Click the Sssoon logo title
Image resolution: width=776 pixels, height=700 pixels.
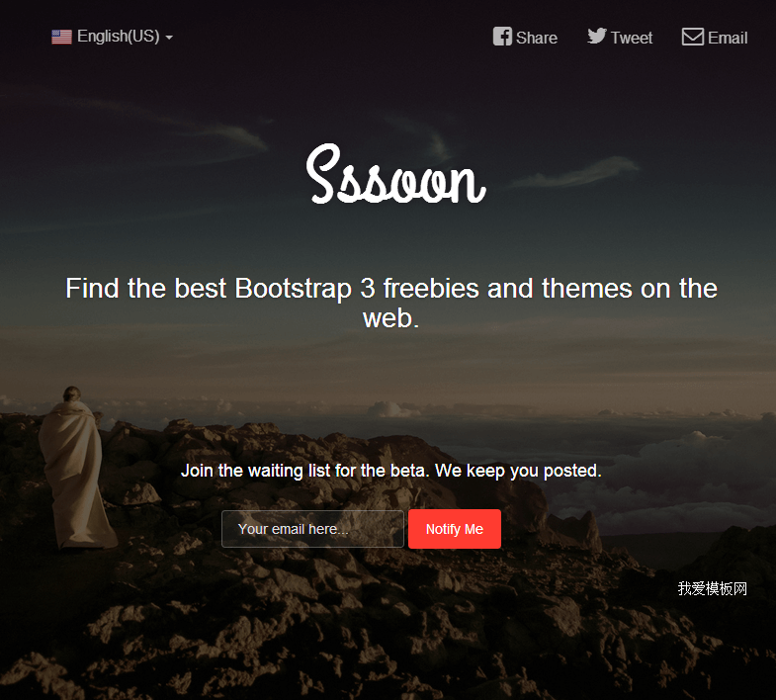pyautogui.click(x=396, y=174)
